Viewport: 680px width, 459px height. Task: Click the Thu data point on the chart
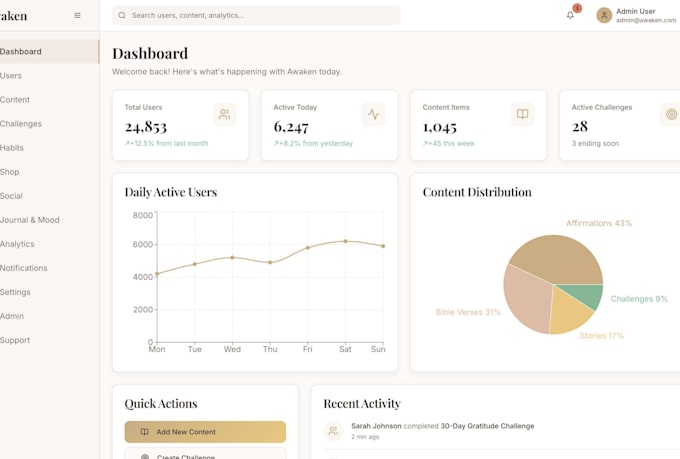coord(270,262)
